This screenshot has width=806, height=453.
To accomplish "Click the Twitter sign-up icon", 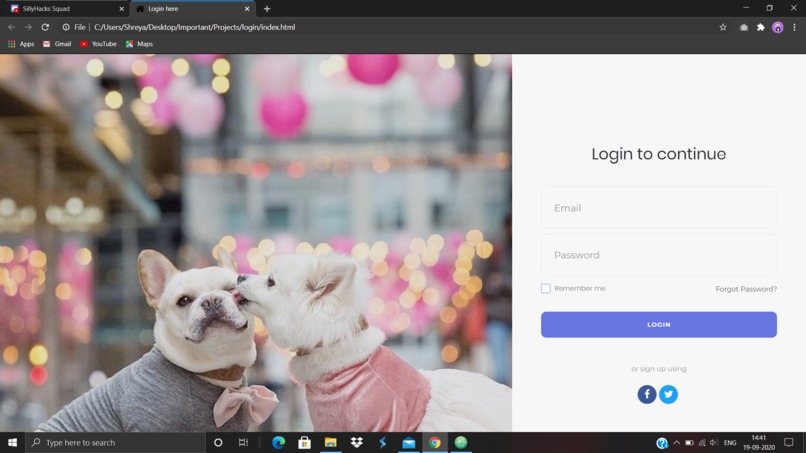I will click(x=668, y=394).
